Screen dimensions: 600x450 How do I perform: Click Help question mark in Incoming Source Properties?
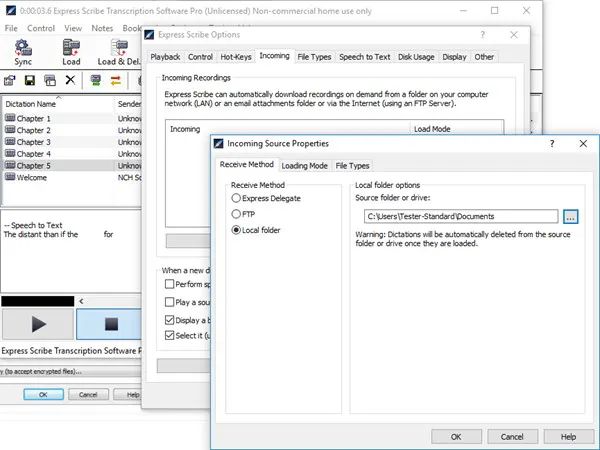click(x=552, y=143)
